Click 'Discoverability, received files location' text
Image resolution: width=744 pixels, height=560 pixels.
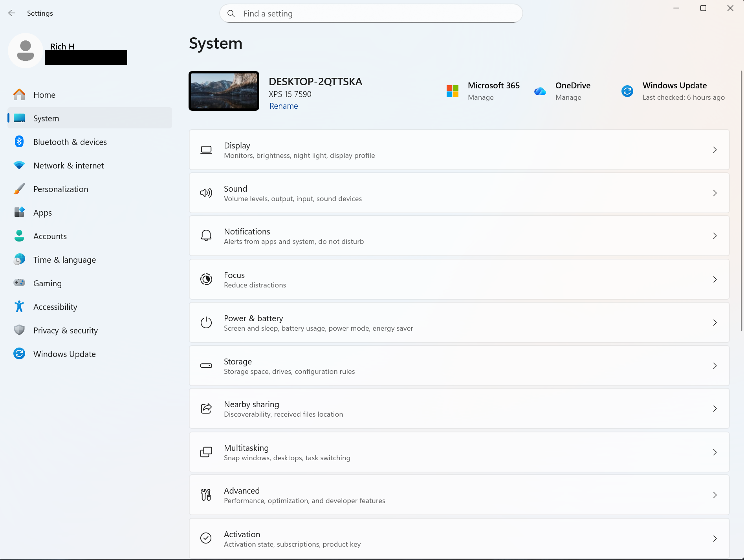pos(283,414)
